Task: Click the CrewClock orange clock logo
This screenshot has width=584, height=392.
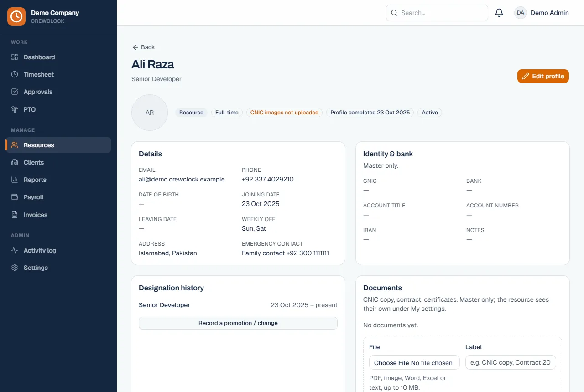Action: pyautogui.click(x=16, y=16)
